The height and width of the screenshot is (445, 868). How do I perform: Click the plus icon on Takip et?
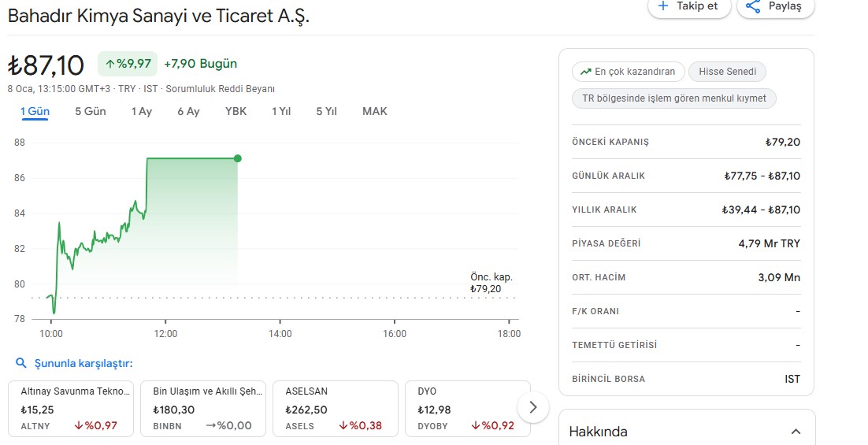[x=662, y=6]
